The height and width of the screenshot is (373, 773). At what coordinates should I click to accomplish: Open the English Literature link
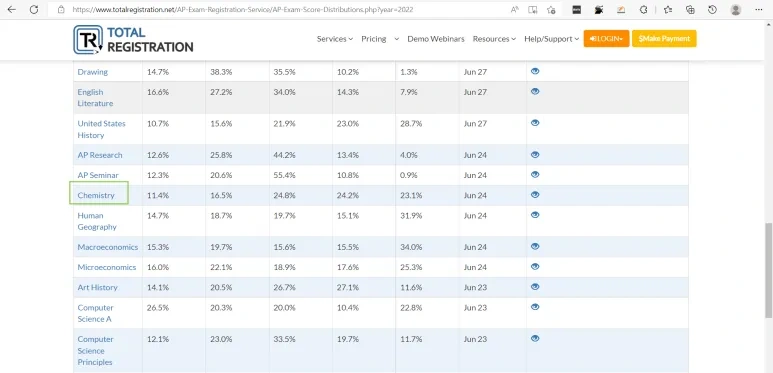(95, 98)
